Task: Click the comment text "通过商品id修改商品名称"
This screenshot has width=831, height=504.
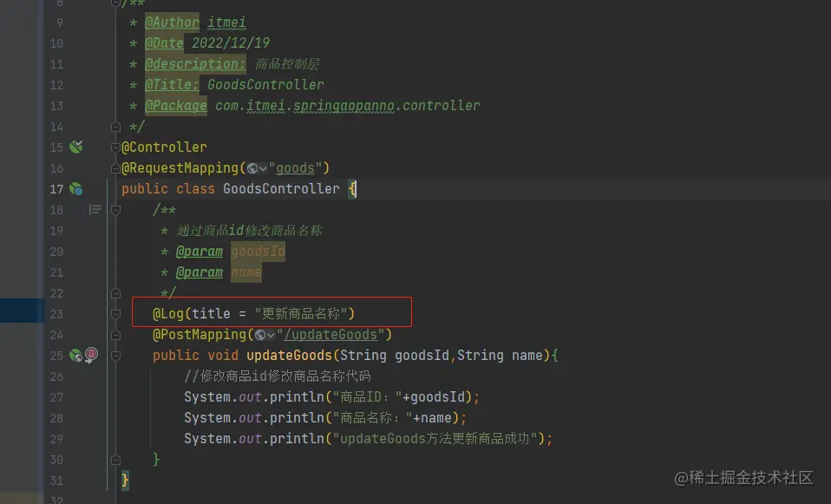Action: click(x=249, y=231)
